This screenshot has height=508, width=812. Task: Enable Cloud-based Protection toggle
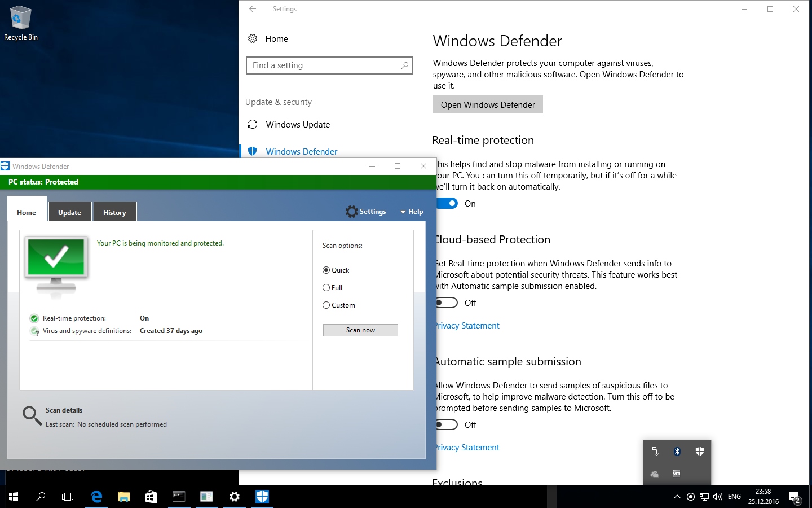447,303
